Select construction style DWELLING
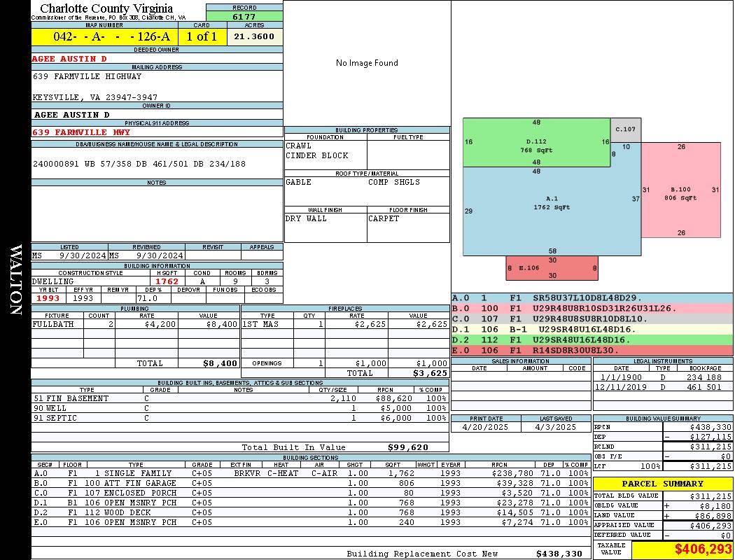Screen dimensions: 735x560 [53, 281]
